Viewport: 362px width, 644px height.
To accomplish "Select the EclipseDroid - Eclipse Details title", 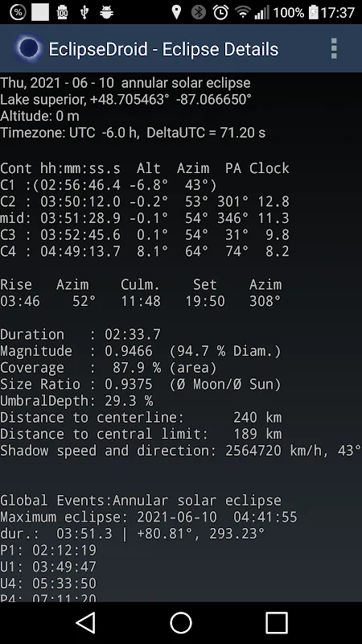I will 163,49.
